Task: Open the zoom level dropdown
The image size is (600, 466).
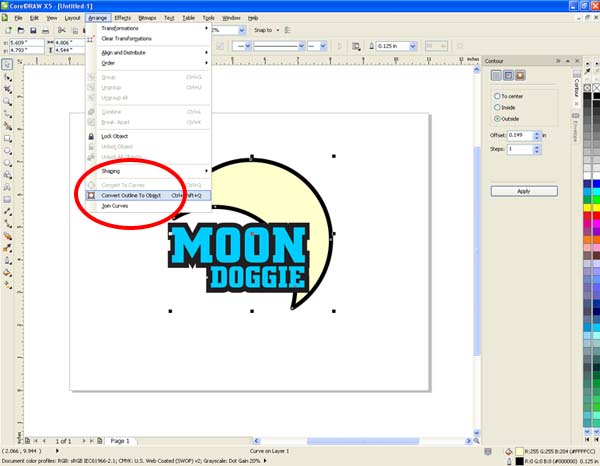Action: (242, 30)
